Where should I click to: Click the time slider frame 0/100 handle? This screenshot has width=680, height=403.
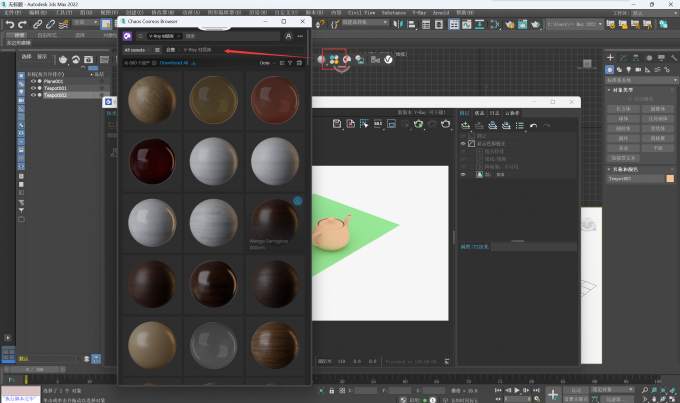click(34, 370)
